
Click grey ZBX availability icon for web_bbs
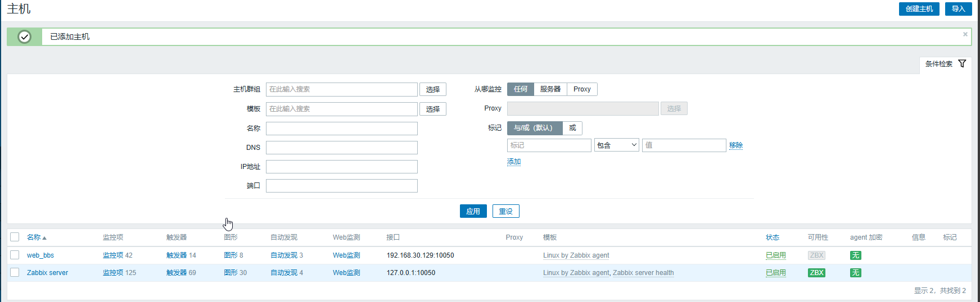pyautogui.click(x=816, y=255)
